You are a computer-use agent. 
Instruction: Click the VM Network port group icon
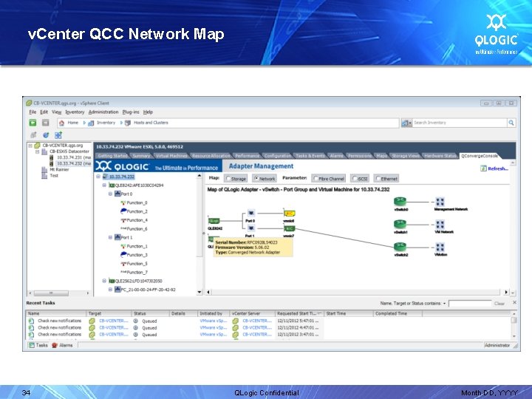(x=440, y=225)
